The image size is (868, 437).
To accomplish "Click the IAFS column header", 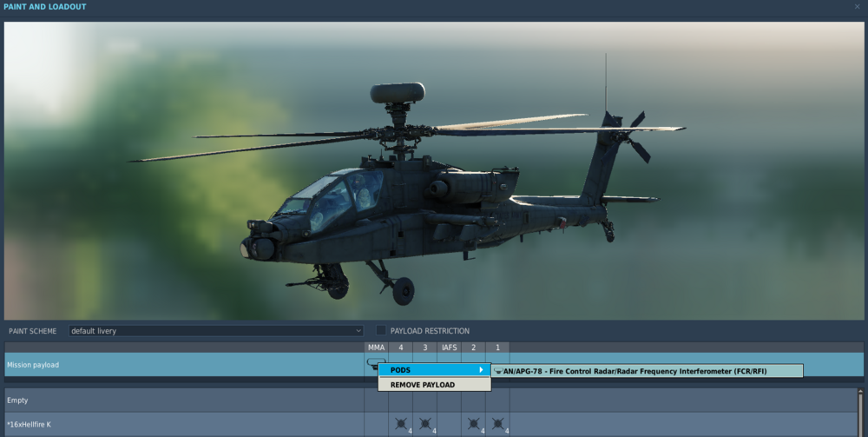I will 449,348.
